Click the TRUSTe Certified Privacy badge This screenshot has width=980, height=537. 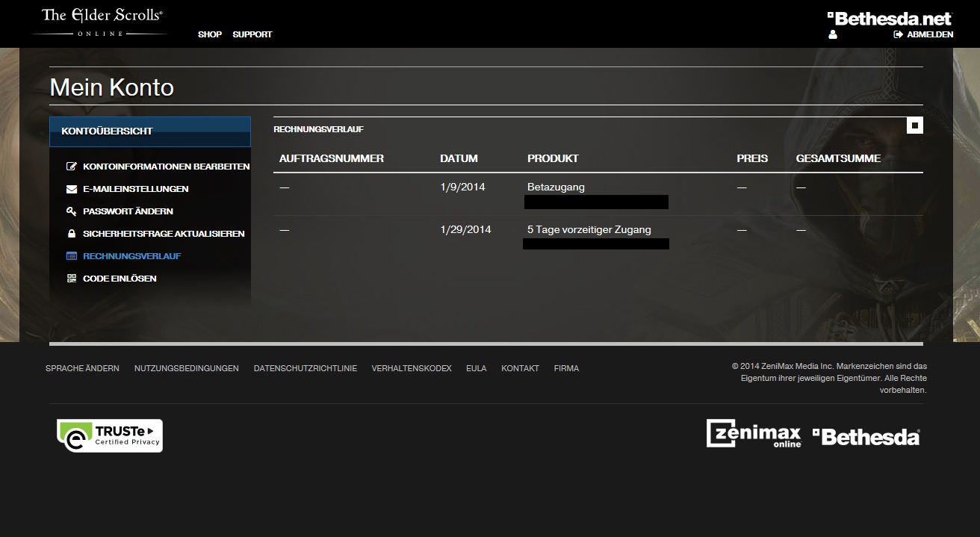coord(110,435)
